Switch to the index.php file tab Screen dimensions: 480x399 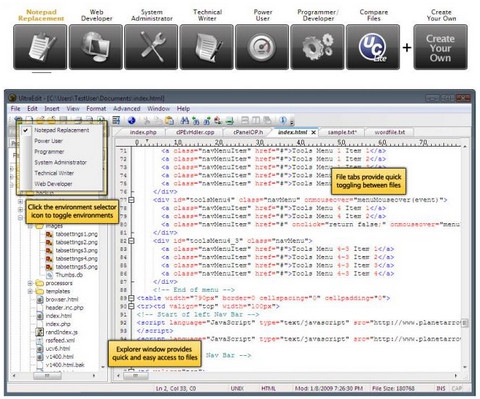click(143, 132)
